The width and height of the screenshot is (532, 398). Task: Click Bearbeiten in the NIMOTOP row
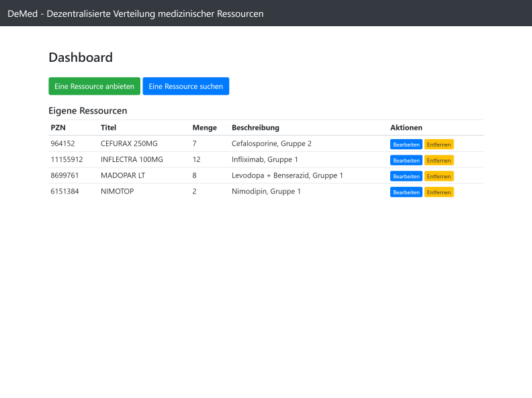coord(406,192)
